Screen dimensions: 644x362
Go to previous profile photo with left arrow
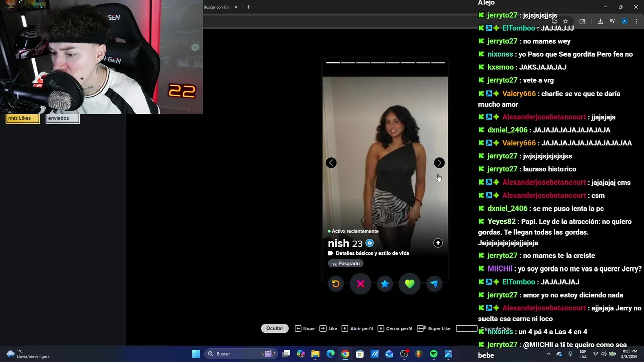331,163
